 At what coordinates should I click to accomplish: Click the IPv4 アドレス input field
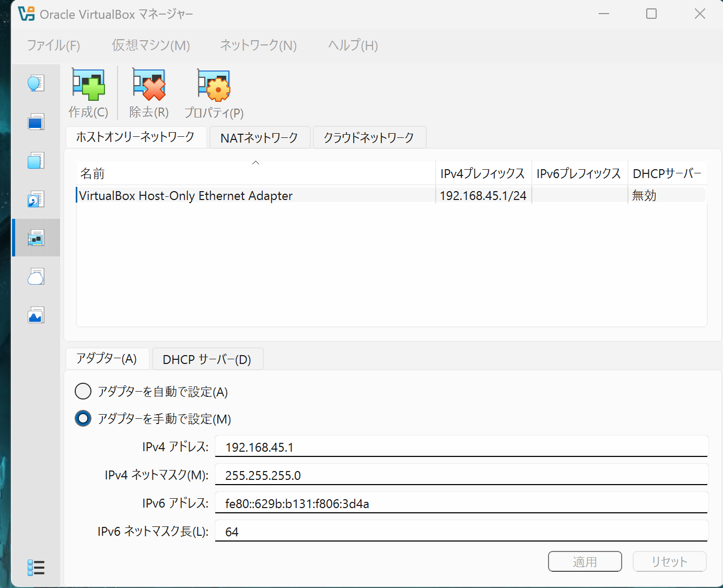click(461, 446)
